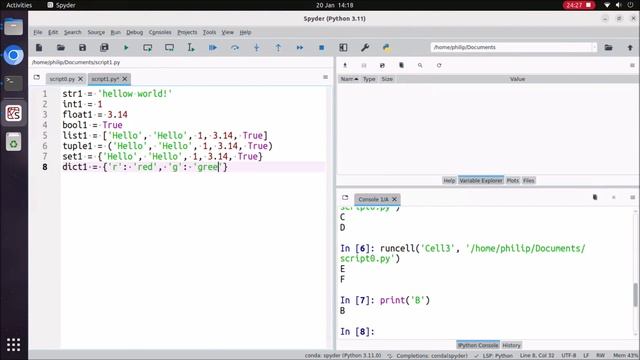Search variables by name icon
Viewport: 640px width, 360px height.
pyautogui.click(x=420, y=65)
